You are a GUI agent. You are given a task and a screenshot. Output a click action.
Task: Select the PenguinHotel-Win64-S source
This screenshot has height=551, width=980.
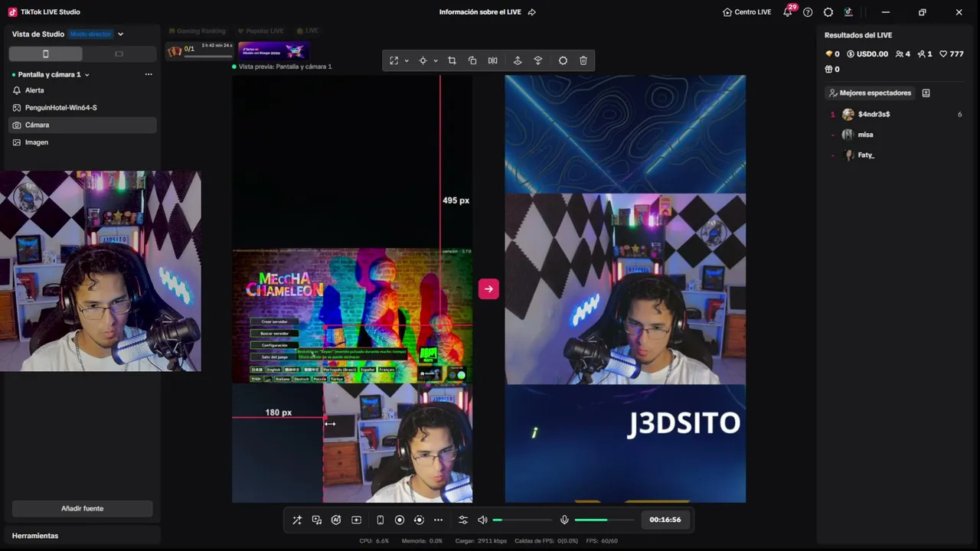tap(83, 108)
